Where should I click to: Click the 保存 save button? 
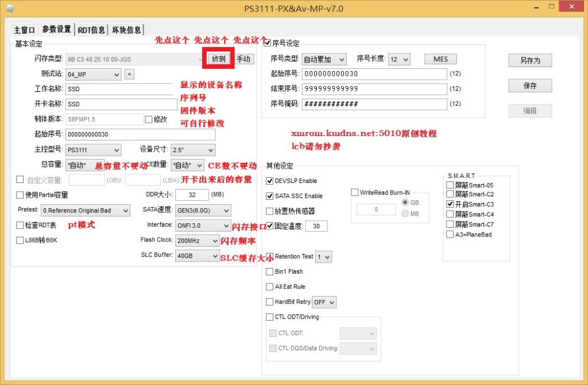pyautogui.click(x=529, y=85)
